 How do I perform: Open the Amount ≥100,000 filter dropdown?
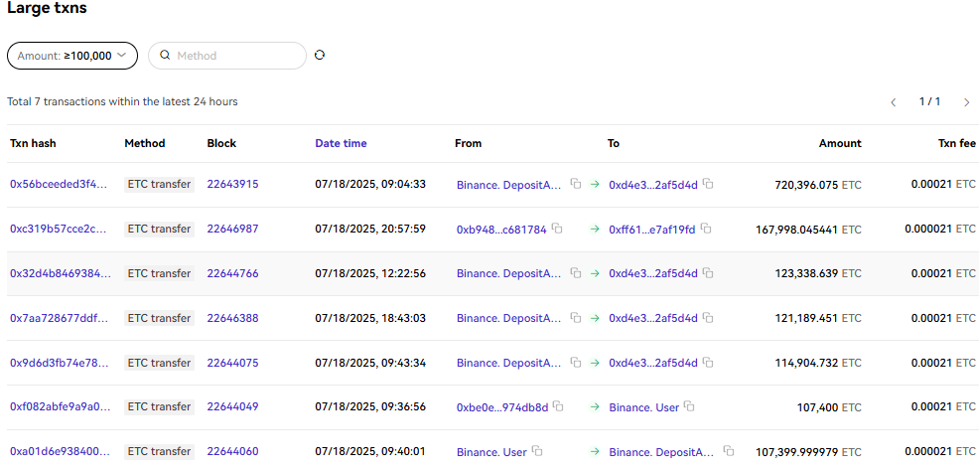(x=71, y=56)
